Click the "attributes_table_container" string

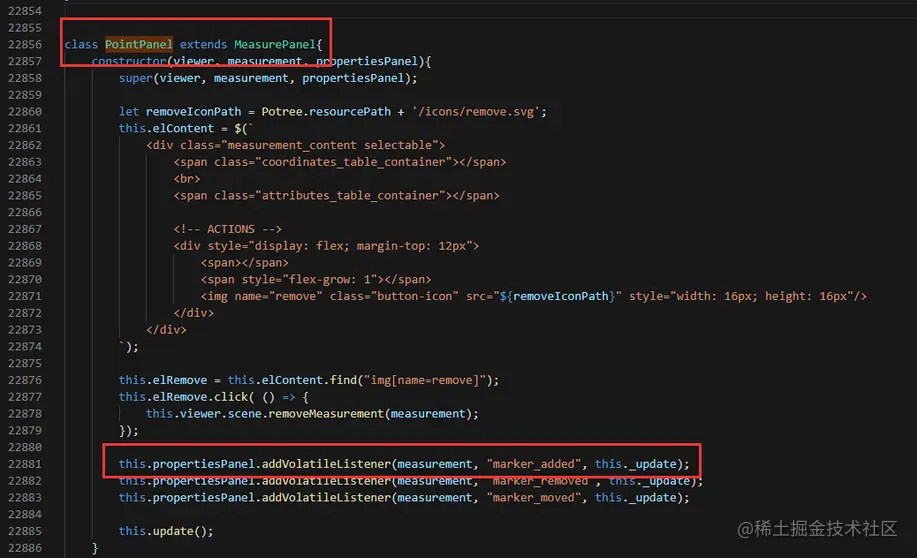[x=350, y=195]
